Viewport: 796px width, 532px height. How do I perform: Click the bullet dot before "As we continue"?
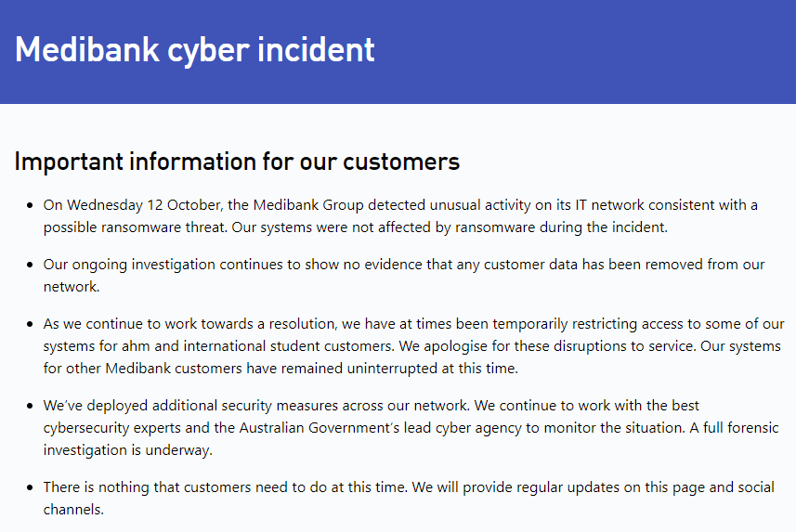point(30,325)
